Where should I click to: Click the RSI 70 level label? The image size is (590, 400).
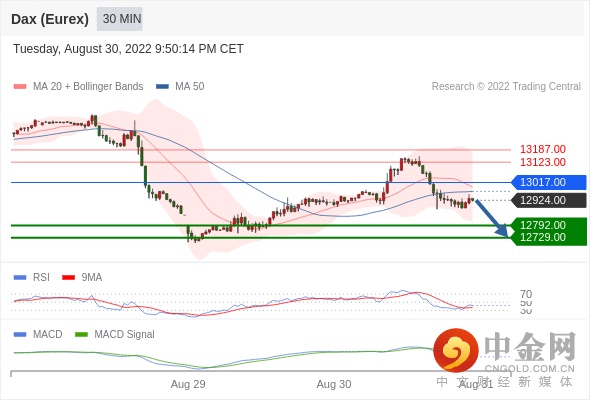pyautogui.click(x=526, y=294)
